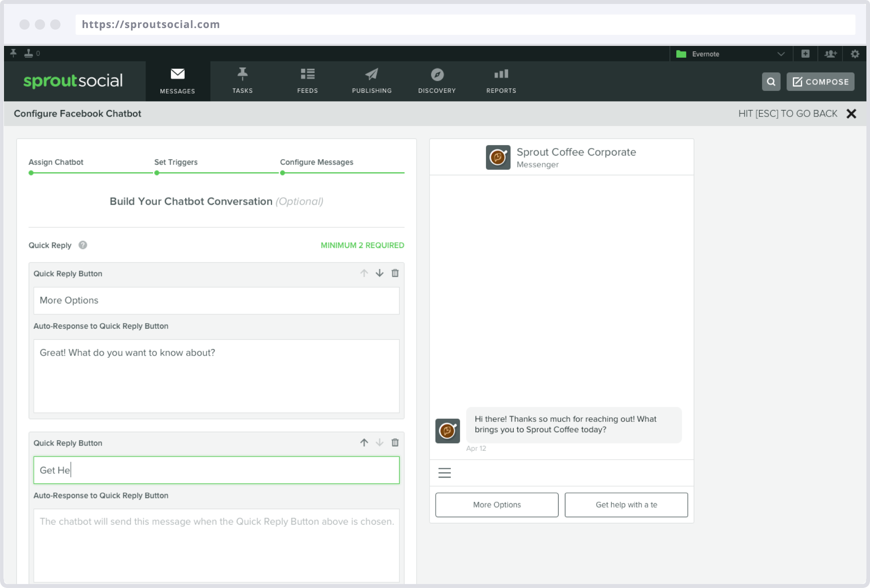Move the Get He quick reply up

pyautogui.click(x=364, y=443)
